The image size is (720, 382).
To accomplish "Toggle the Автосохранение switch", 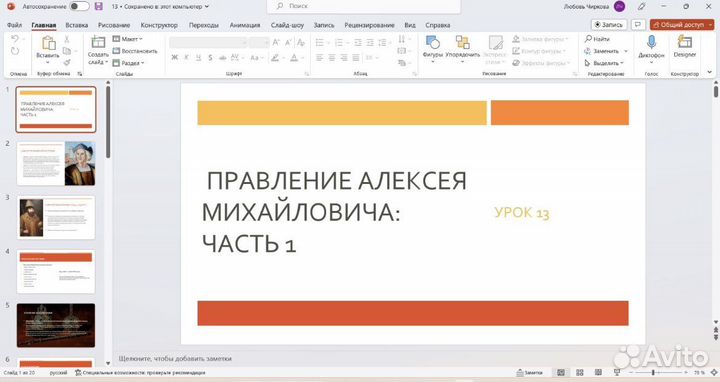I will tap(79, 6).
